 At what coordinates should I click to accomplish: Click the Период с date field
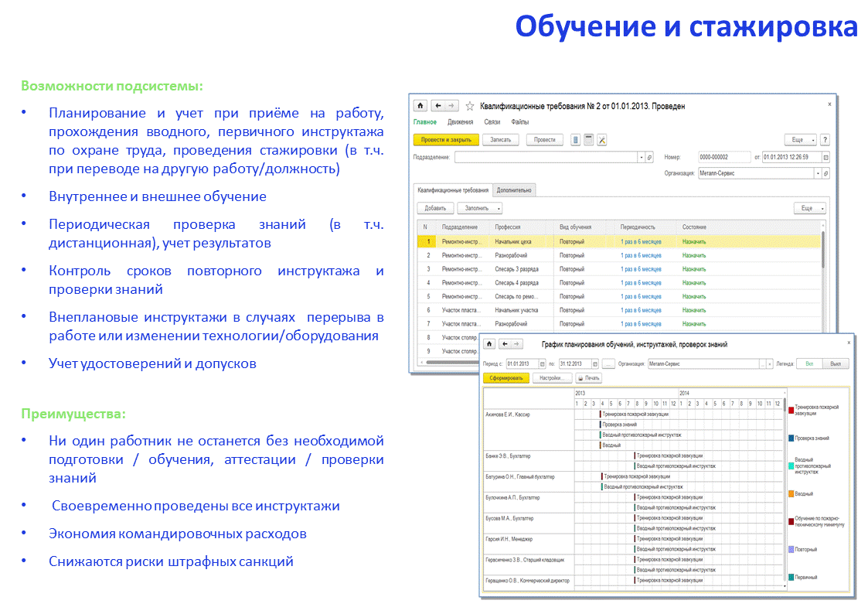(522, 363)
